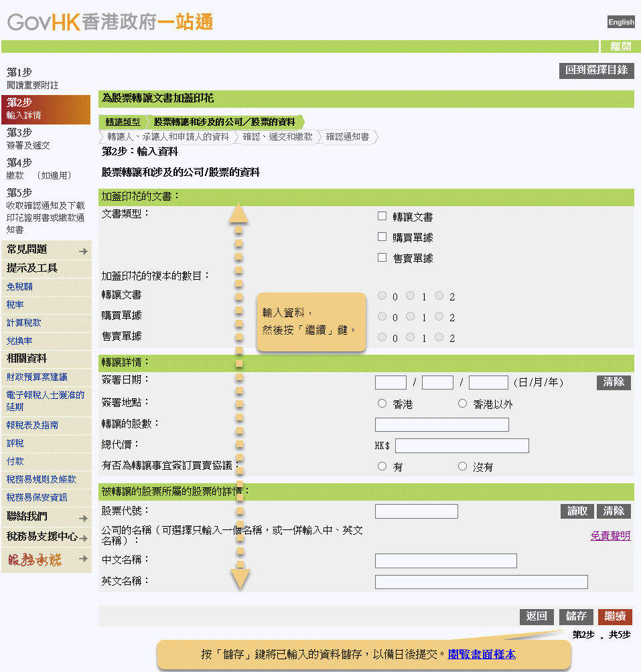Choose 沒有 for the buy-sell agreement question
The width and height of the screenshot is (641, 672).
tap(462, 466)
